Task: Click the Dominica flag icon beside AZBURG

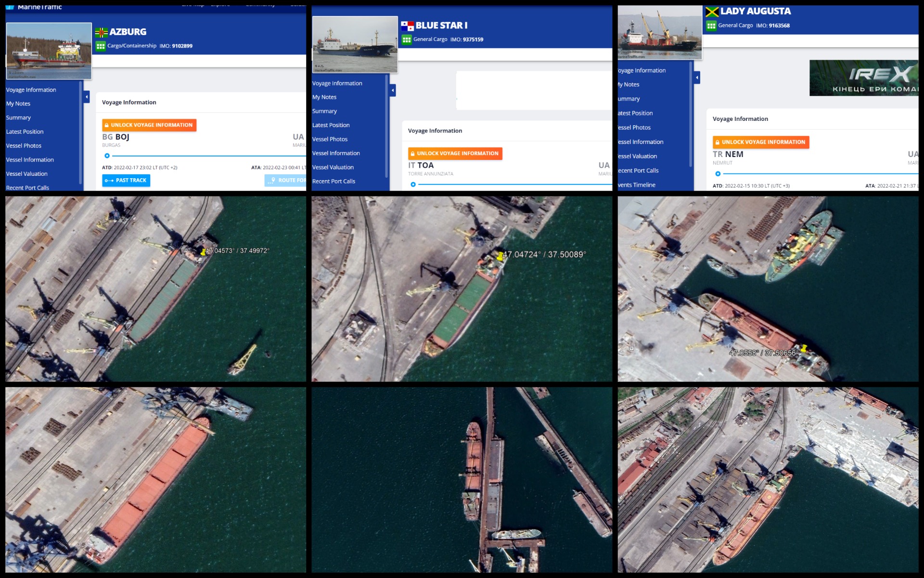Action: [x=101, y=32]
